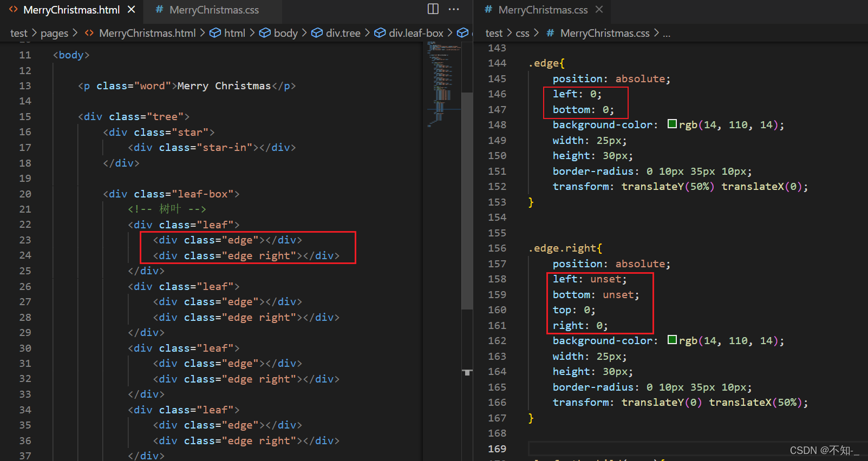
Task: Click 'css' breadcrumb in right editor
Action: pyautogui.click(x=523, y=33)
